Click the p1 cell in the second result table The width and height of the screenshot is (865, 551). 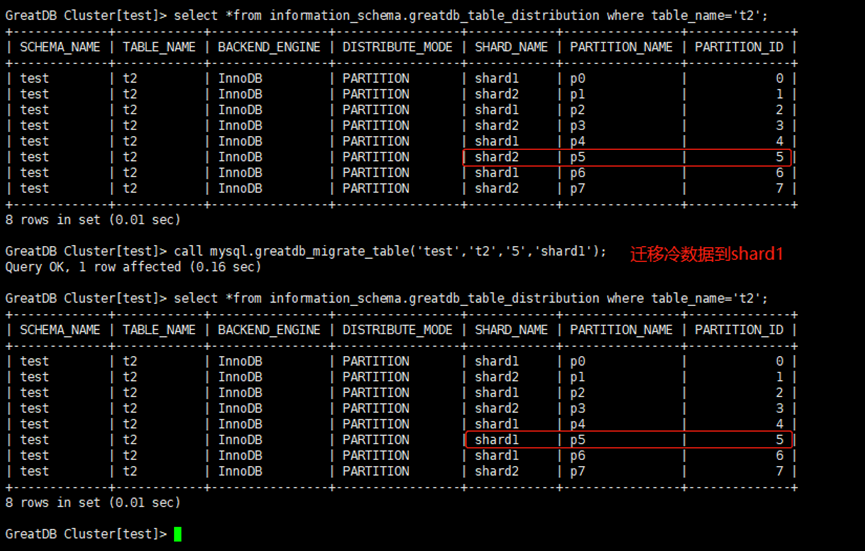click(578, 377)
